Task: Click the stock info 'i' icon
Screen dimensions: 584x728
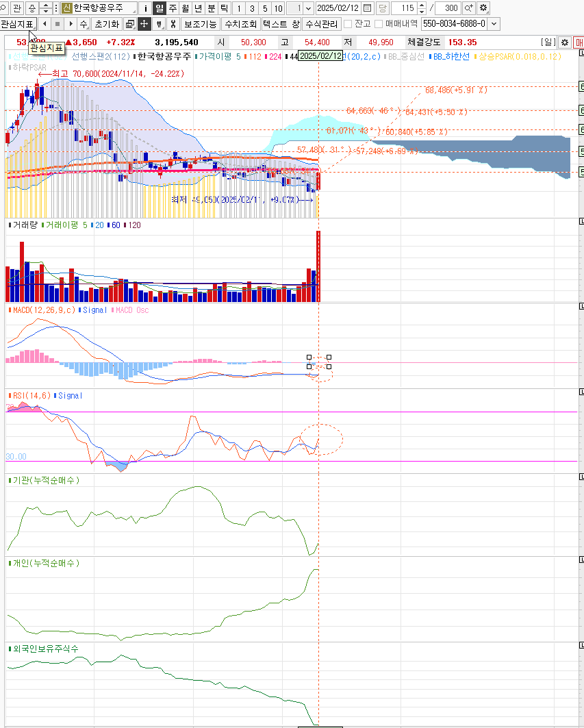Action: tap(145, 8)
